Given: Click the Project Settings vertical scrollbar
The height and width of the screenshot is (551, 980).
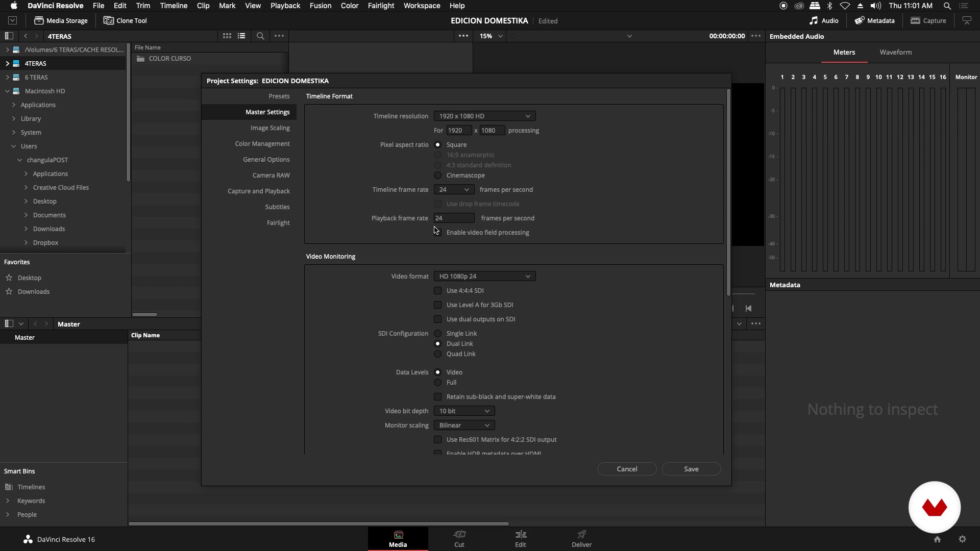Looking at the screenshot, I should tap(728, 193).
